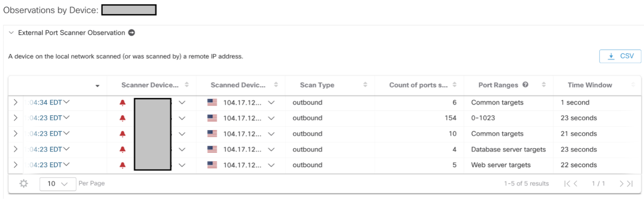Collapse the External Port Scanner Observation section
Image resolution: width=644 pixels, height=201 pixels.
coord(11,33)
